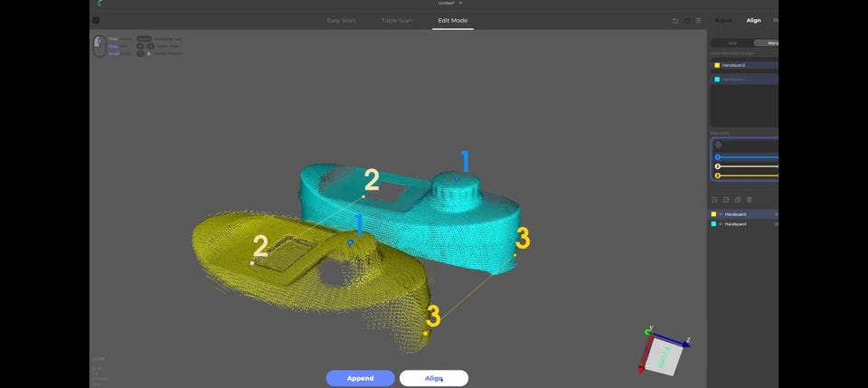The height and width of the screenshot is (388, 868).
Task: Select the Manual alignment mode
Action: click(x=768, y=43)
